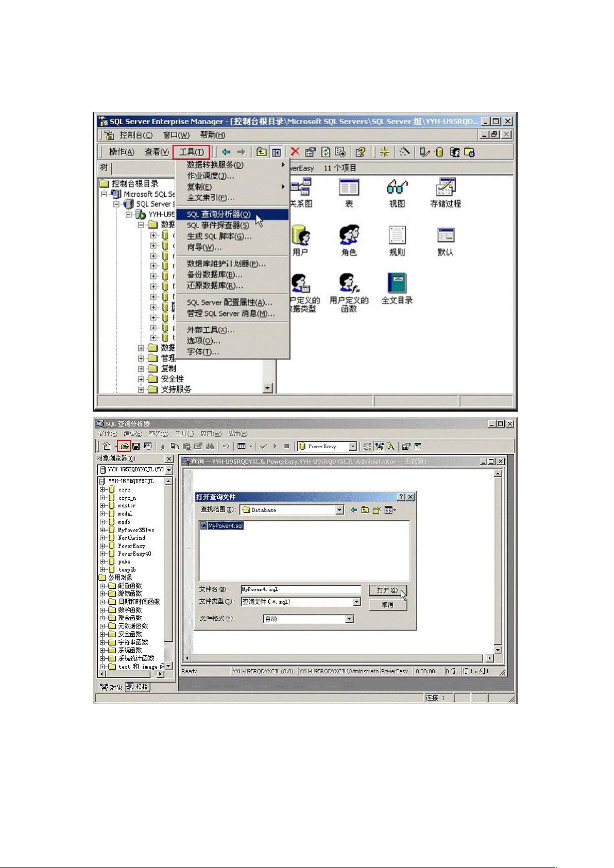Click the yellow star new-item icon
This screenshot has width=614, height=868.
[384, 151]
